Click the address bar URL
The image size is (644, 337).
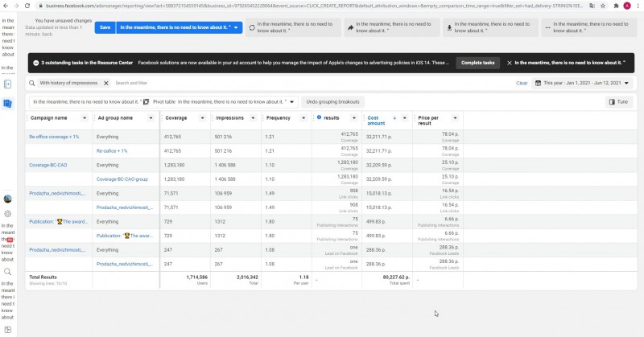pyautogui.click(x=314, y=6)
